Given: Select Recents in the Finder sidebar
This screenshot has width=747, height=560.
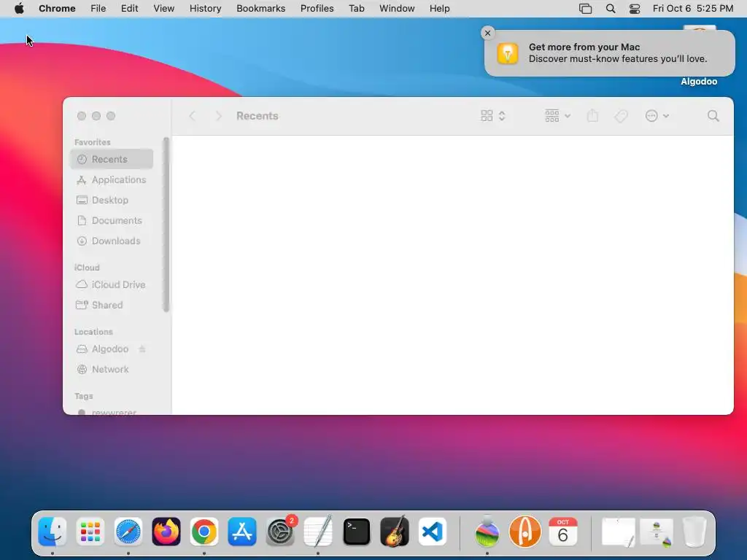Looking at the screenshot, I should pyautogui.click(x=112, y=159).
